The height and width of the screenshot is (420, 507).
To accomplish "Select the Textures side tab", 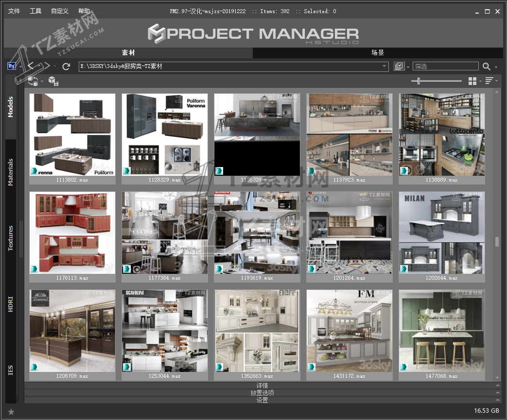I will [11, 238].
